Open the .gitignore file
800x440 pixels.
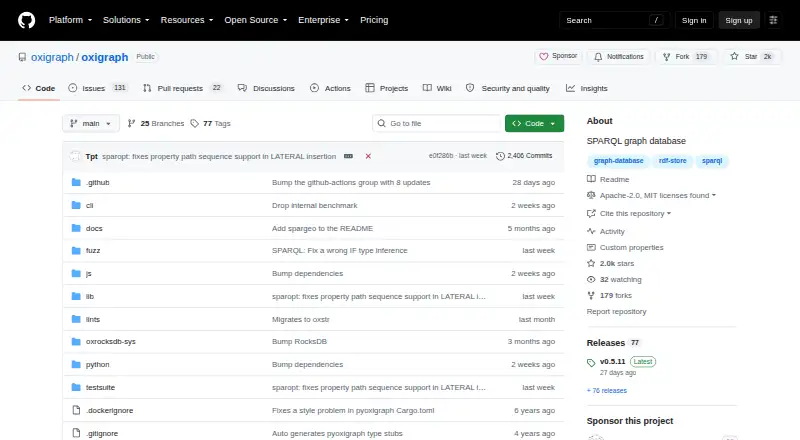102,433
